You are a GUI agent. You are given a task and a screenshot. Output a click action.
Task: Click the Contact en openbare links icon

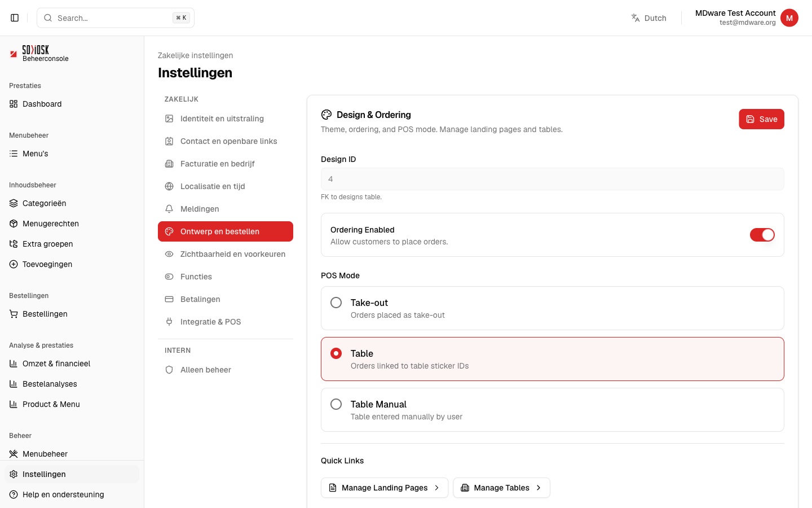pyautogui.click(x=169, y=141)
